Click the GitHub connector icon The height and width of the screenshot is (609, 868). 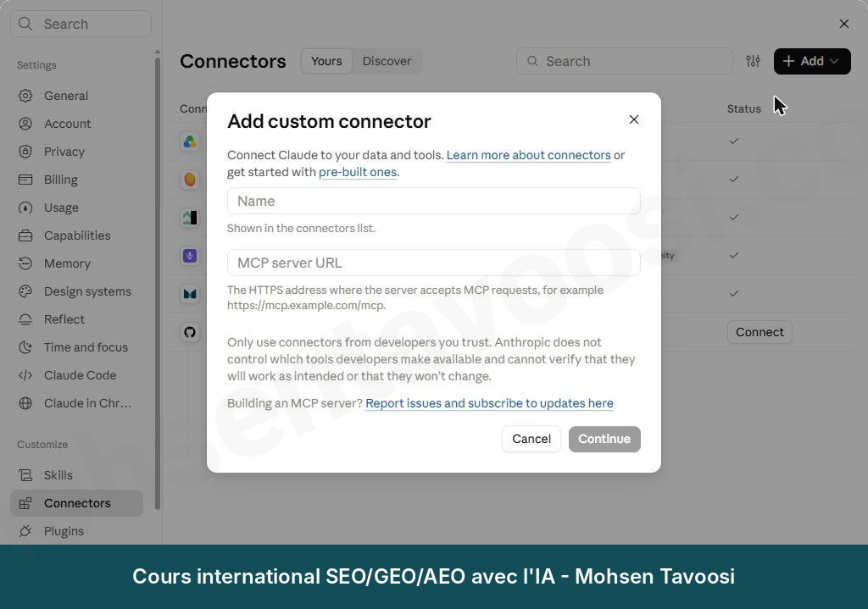click(190, 332)
